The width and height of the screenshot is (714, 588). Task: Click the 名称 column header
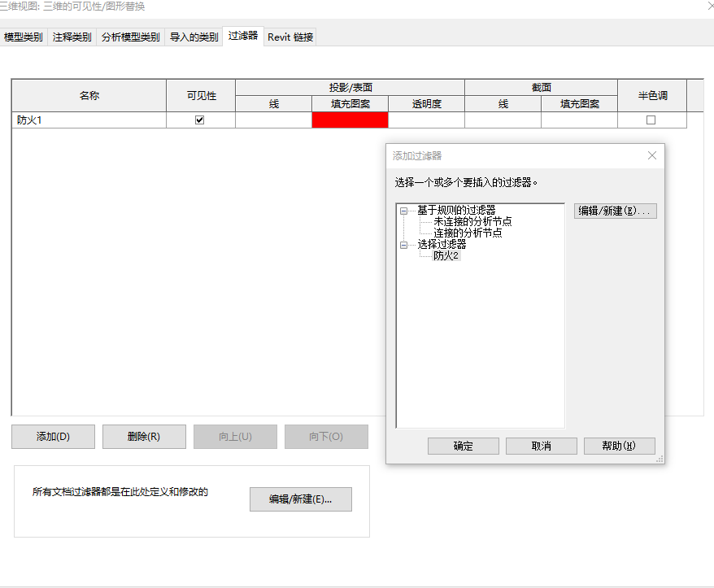click(89, 96)
